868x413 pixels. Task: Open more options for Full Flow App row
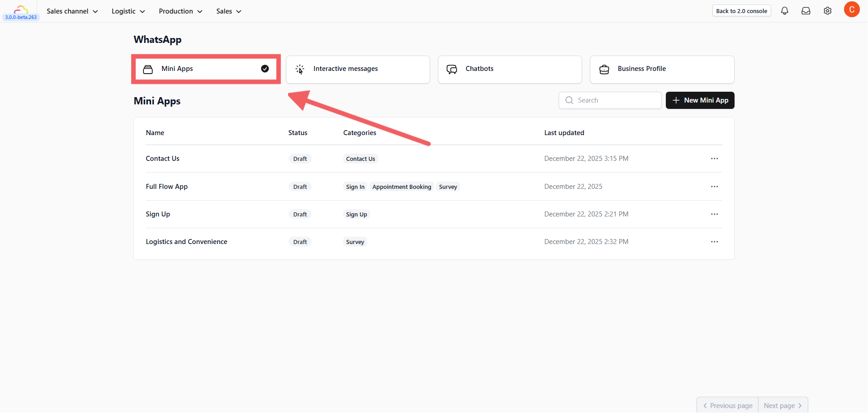click(x=715, y=187)
